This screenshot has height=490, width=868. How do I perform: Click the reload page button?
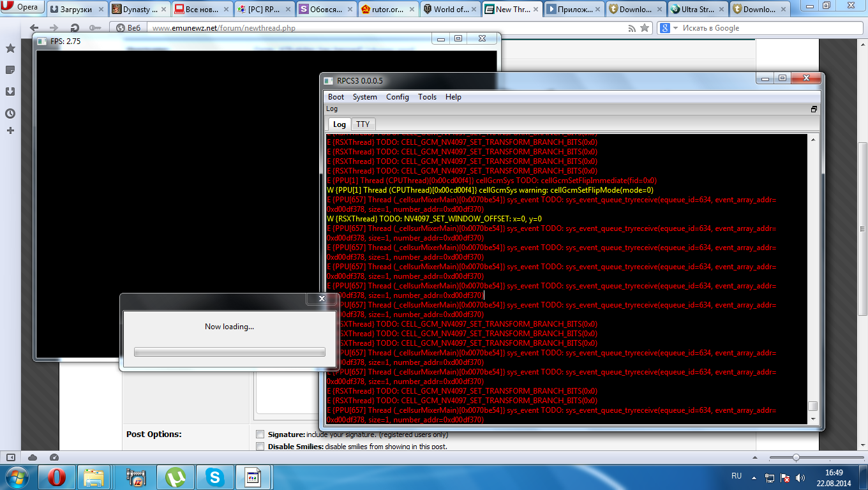point(75,28)
